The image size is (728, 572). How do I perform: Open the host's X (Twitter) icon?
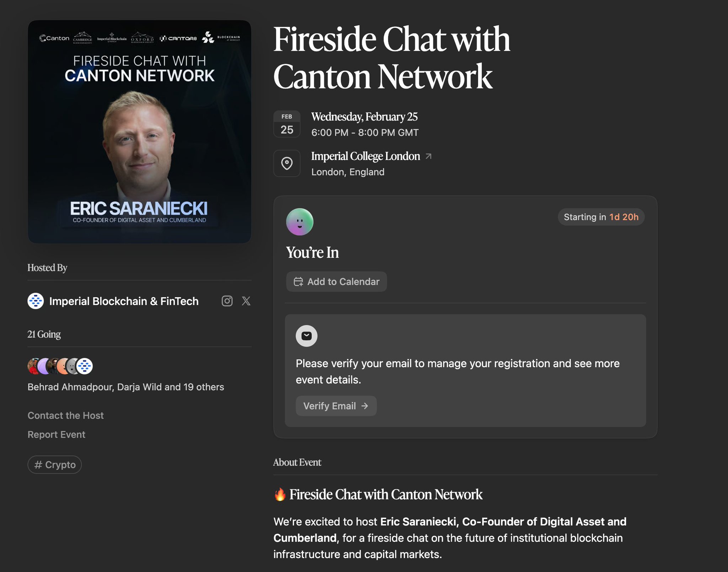246,301
